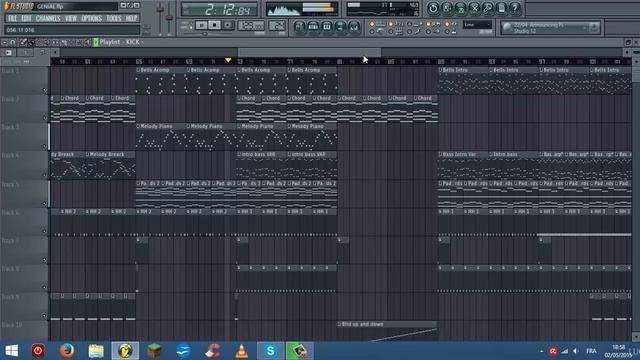Click the Windows Start button
The image size is (640, 360).
(11, 351)
